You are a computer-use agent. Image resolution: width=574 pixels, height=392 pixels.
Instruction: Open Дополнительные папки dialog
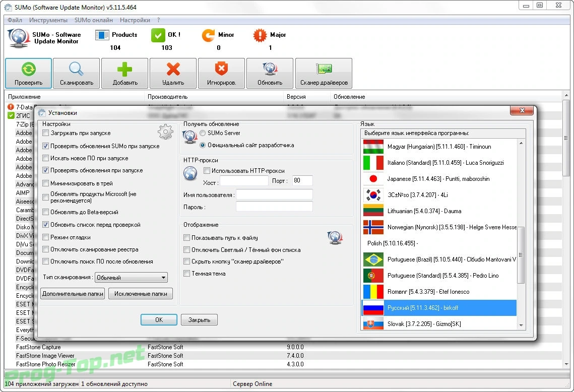click(x=73, y=294)
